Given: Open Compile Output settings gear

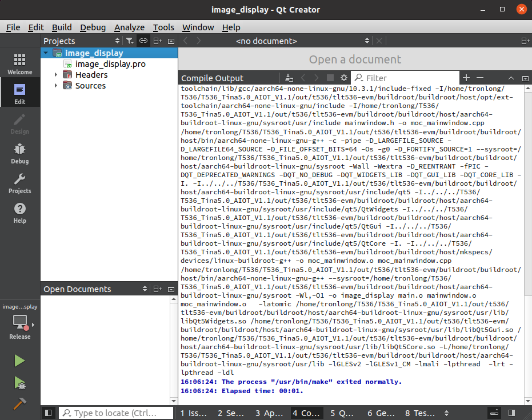Looking at the screenshot, I should (x=343, y=78).
